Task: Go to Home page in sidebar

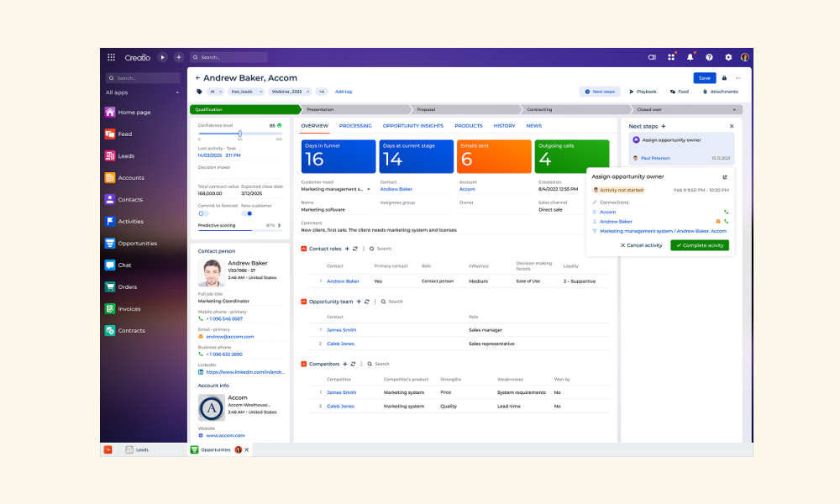Action: [128, 112]
